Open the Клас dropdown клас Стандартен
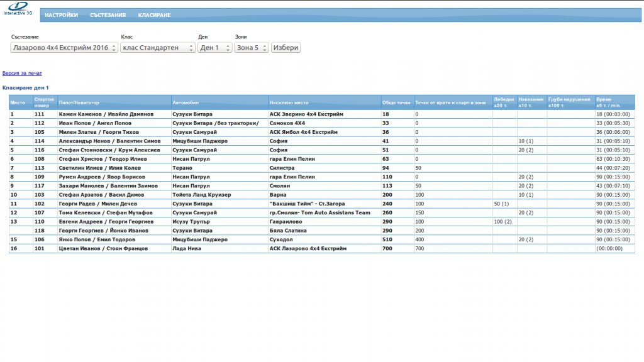 tap(158, 48)
